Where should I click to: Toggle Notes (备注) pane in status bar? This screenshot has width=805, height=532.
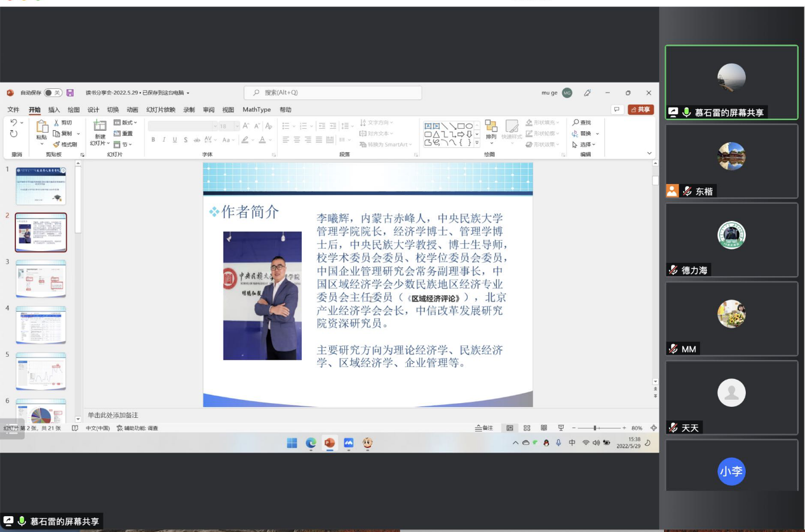(484, 428)
